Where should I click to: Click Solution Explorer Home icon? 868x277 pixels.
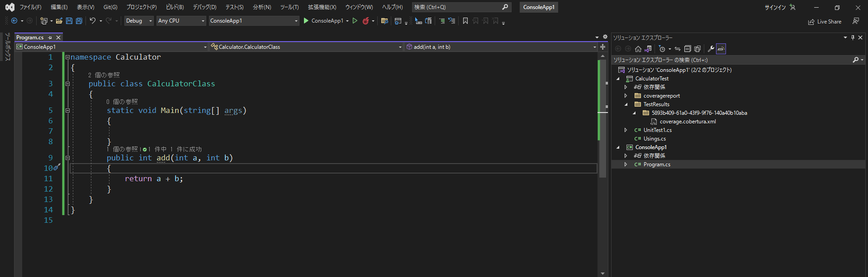(x=638, y=49)
